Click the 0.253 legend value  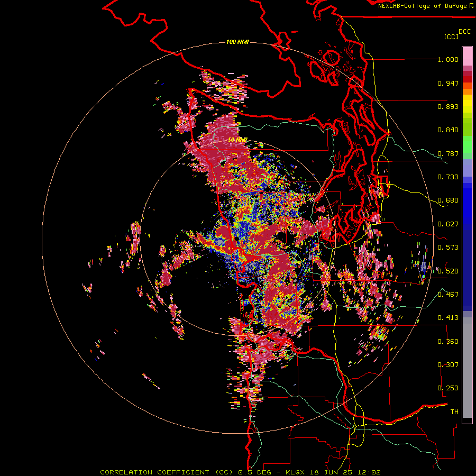coord(448,388)
